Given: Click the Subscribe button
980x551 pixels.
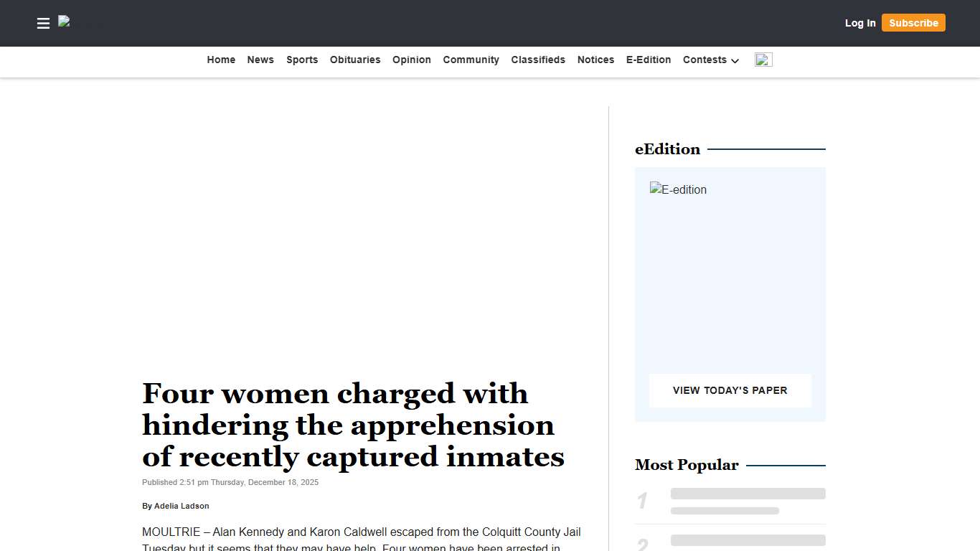Looking at the screenshot, I should [913, 23].
